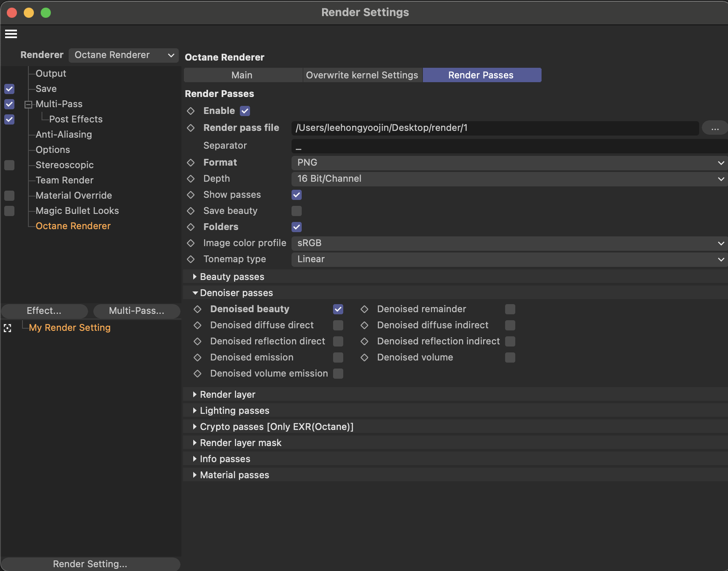Uncheck Denoised beauty pass
Image resolution: width=728 pixels, height=571 pixels.
coord(338,309)
